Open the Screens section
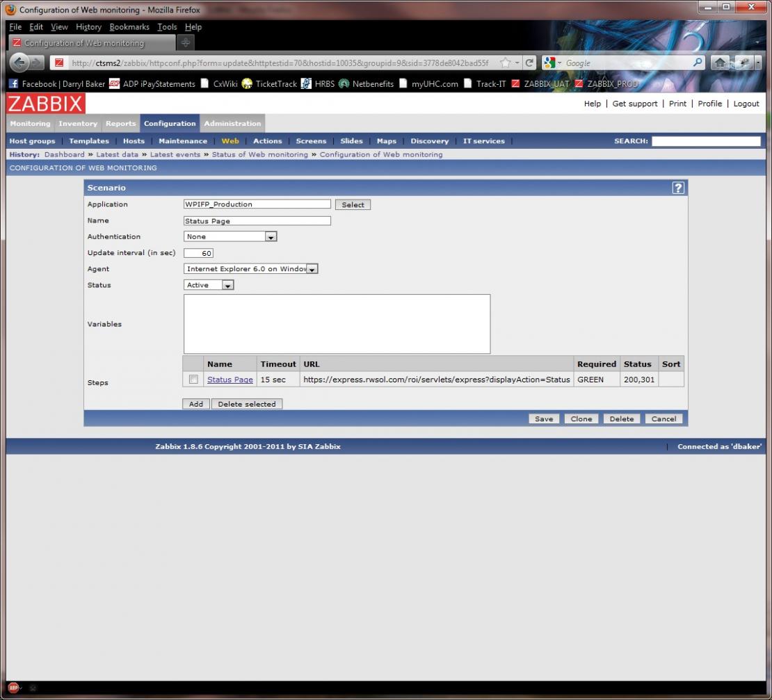The height and width of the screenshot is (700, 772). [311, 140]
